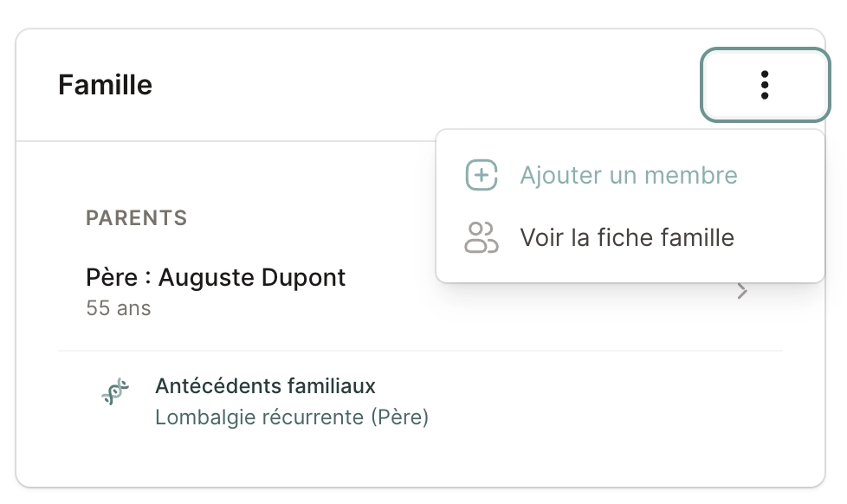Select the 55 ans age text
847x504 pixels.
[x=118, y=307]
